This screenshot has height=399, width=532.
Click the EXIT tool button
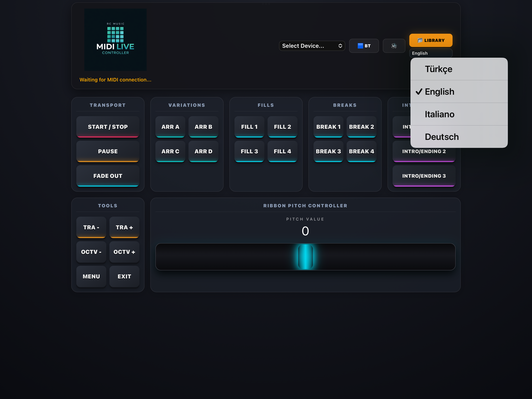pos(124,276)
